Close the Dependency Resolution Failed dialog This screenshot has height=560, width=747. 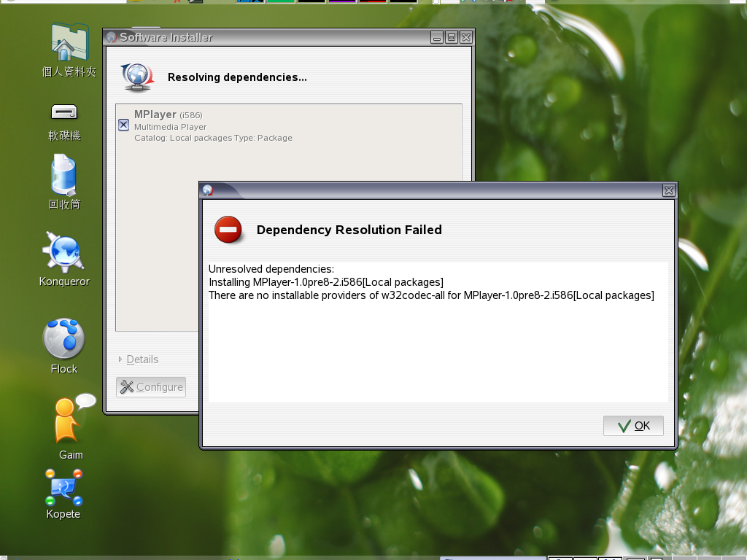[669, 190]
